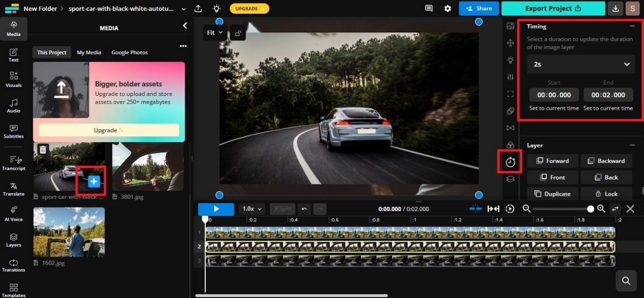This screenshot has height=298, width=644.
Task: Click the Back layer button
Action: click(x=606, y=177)
